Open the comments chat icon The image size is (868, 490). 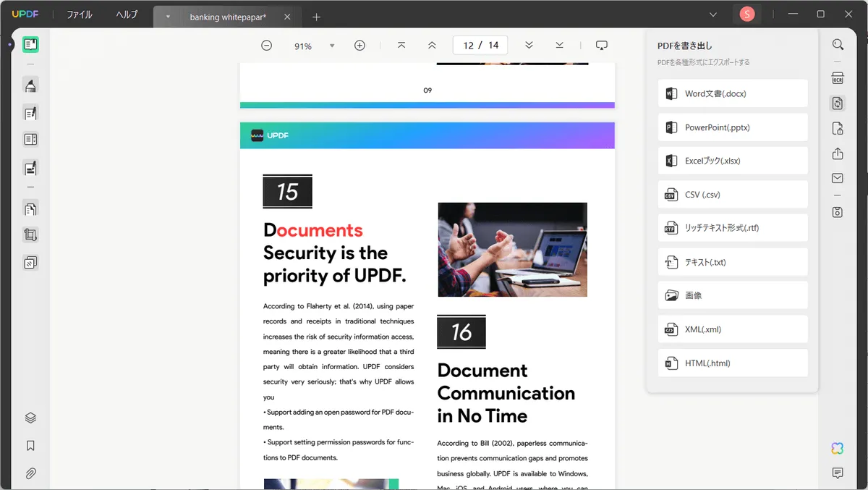point(838,473)
